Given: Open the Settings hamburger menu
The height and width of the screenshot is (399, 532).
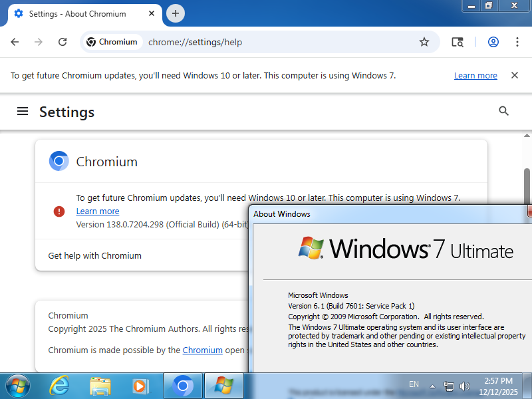Looking at the screenshot, I should pos(23,111).
